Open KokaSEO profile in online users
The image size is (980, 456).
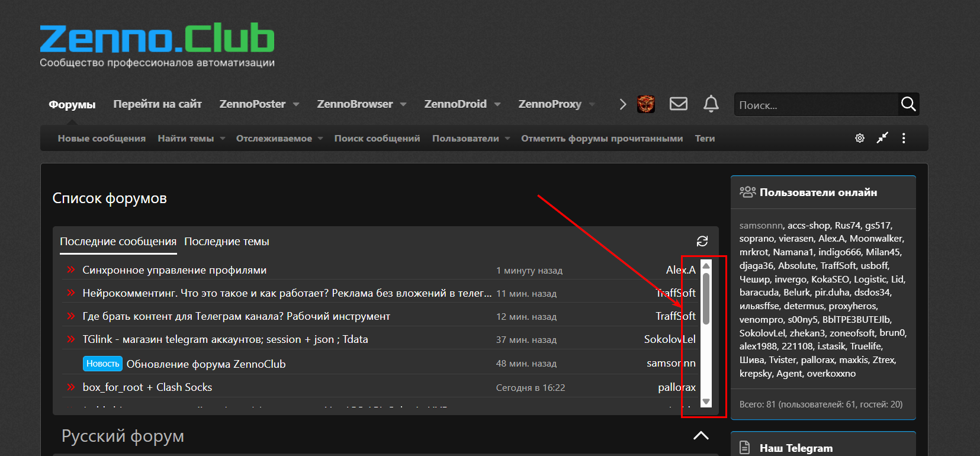831,280
